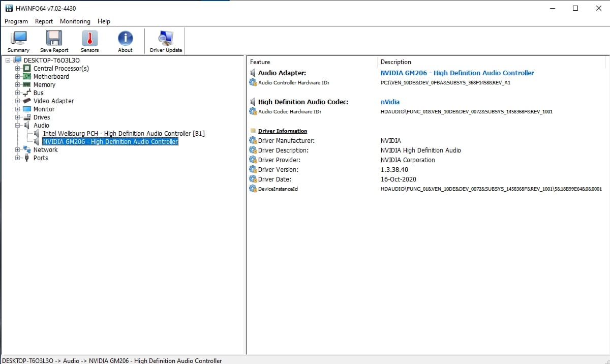610x364 pixels.
Task: Click the Video Adapter card icon
Action: tap(27, 101)
